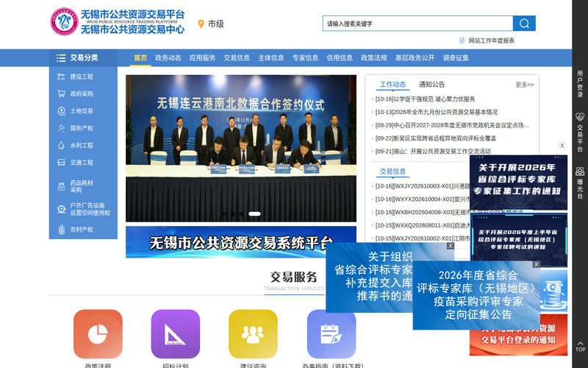
Task: Switch to the 通知公告 tab
Action: (431, 85)
